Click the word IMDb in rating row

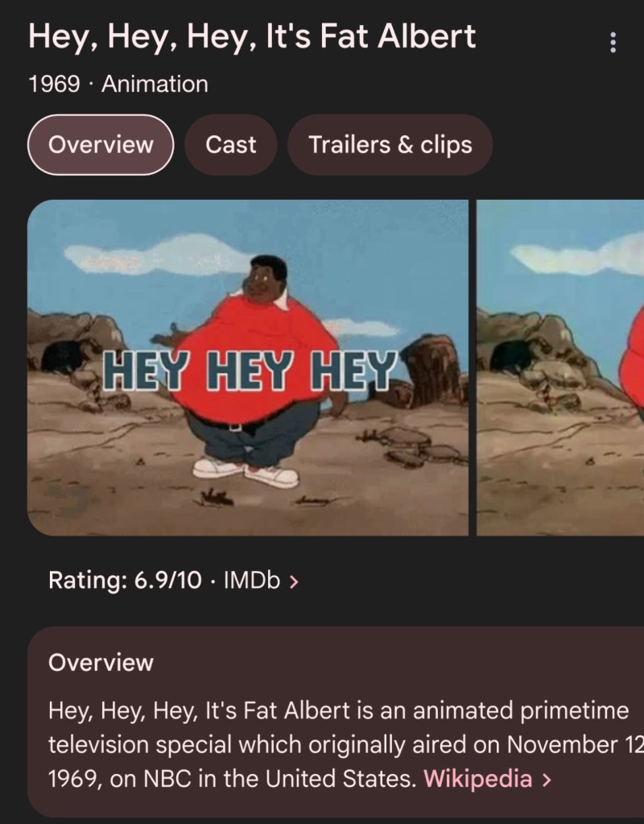[x=252, y=580]
